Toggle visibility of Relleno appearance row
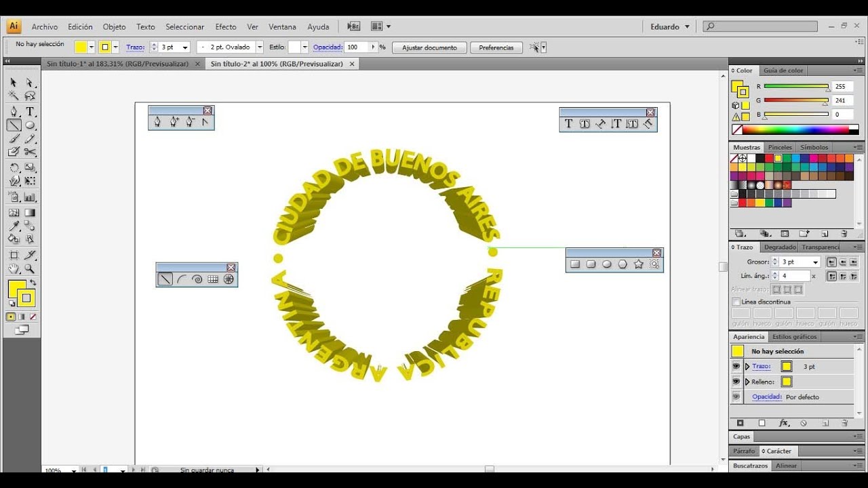The image size is (868, 488). click(x=736, y=382)
